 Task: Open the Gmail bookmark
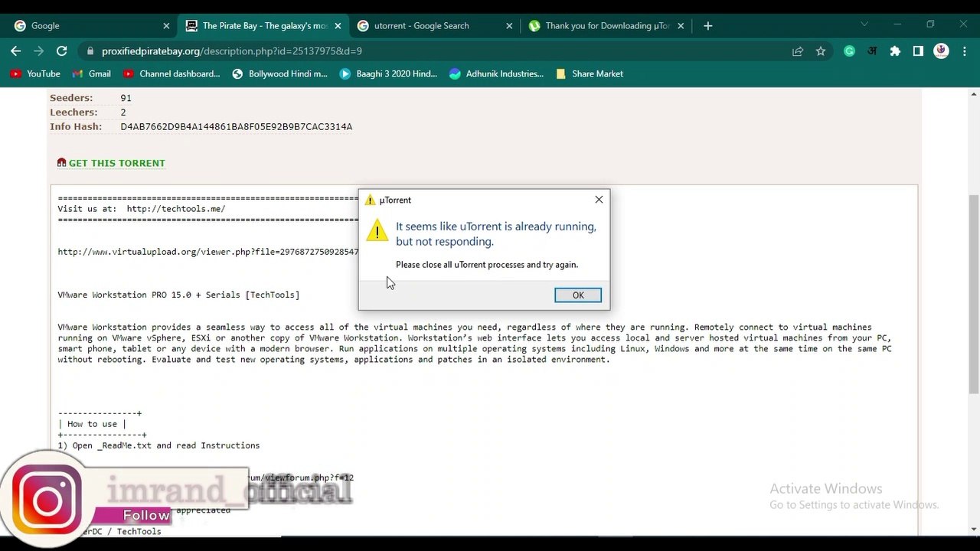click(x=92, y=74)
